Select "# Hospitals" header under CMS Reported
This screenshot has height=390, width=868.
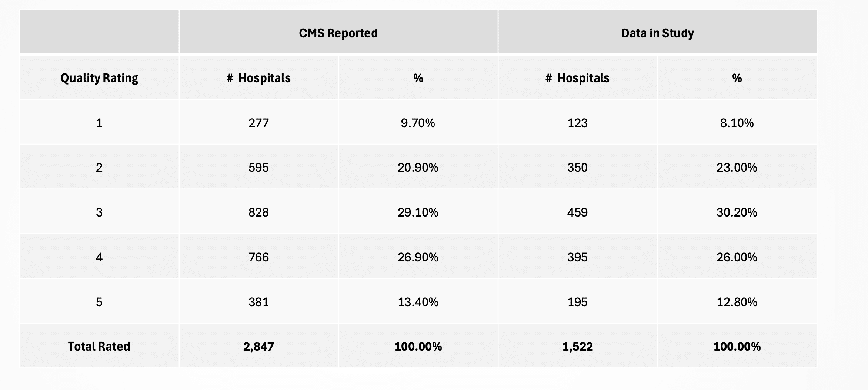coord(258,78)
